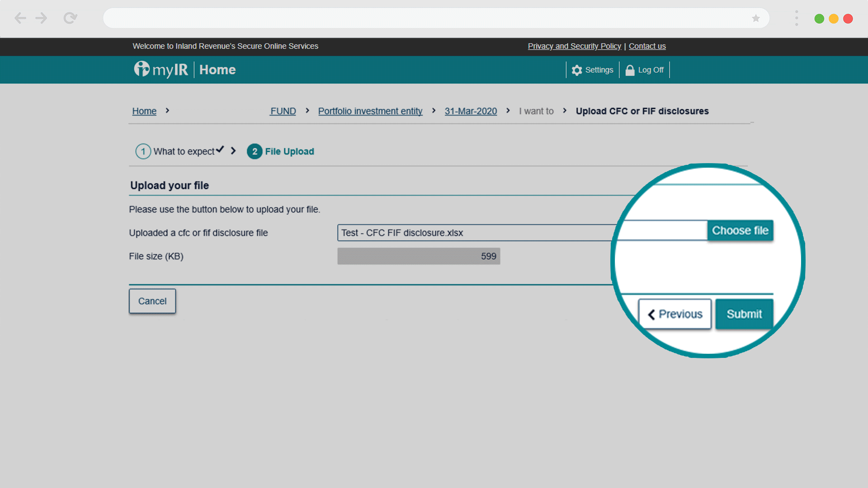Reload the page with refresh icon

(x=70, y=18)
